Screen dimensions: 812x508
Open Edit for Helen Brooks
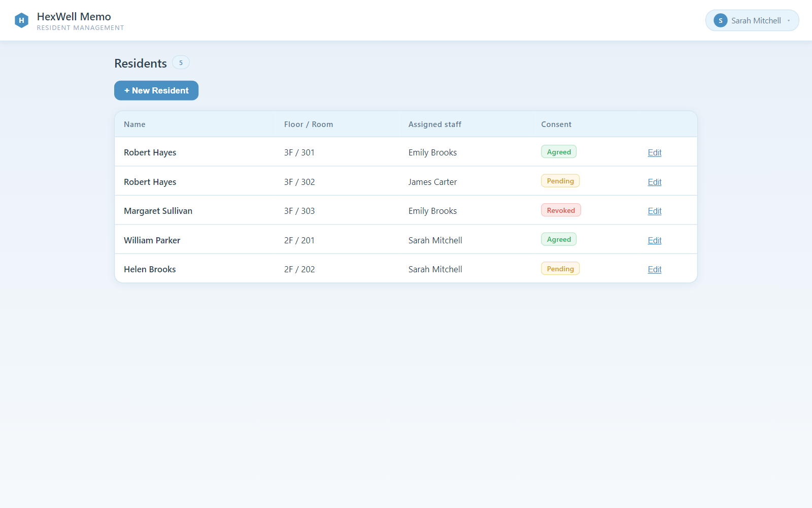(x=655, y=269)
